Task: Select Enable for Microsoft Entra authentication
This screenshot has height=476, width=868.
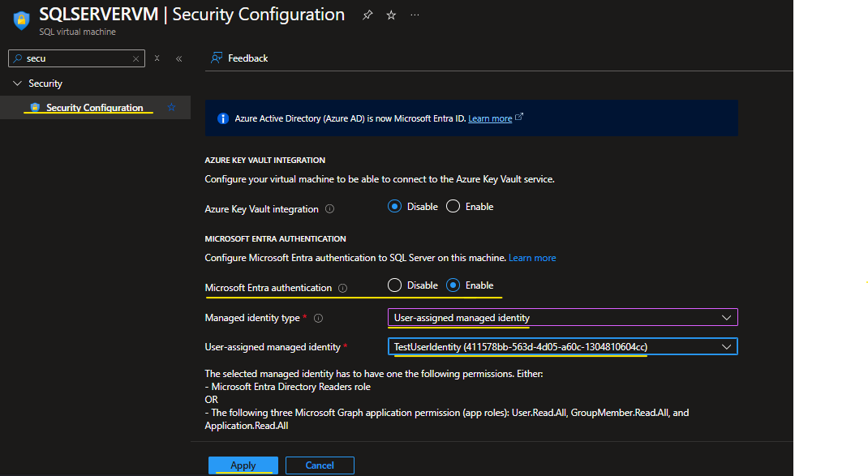Action: [x=453, y=285]
